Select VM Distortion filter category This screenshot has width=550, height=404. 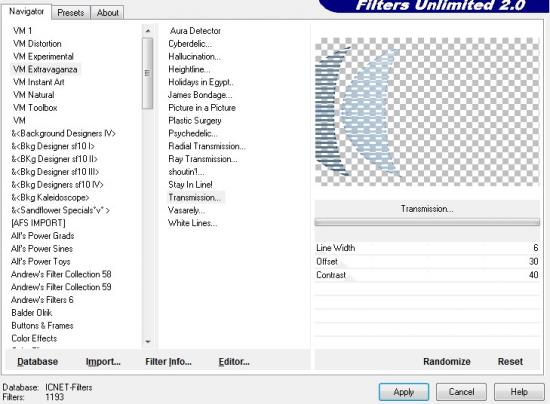point(37,44)
